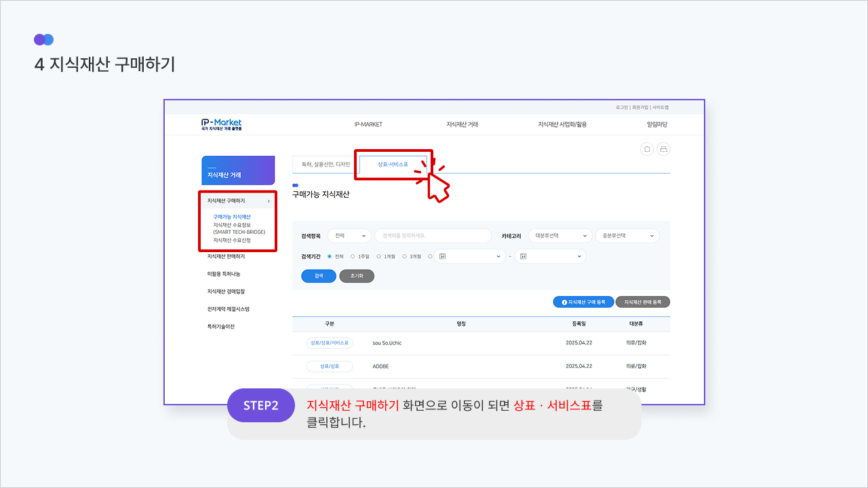The image size is (868, 488).
Task: Click the IP-Market logo
Action: click(222, 124)
